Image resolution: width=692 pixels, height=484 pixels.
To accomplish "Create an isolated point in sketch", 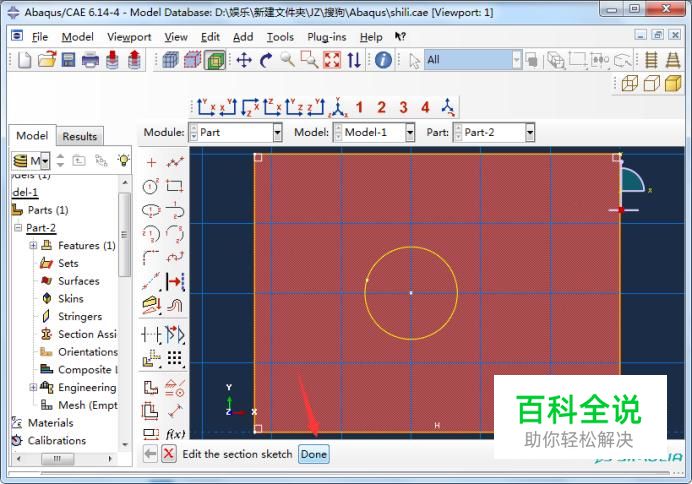I will [151, 162].
